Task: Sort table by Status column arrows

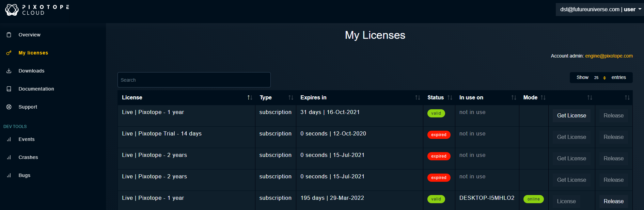Action: pos(450,98)
